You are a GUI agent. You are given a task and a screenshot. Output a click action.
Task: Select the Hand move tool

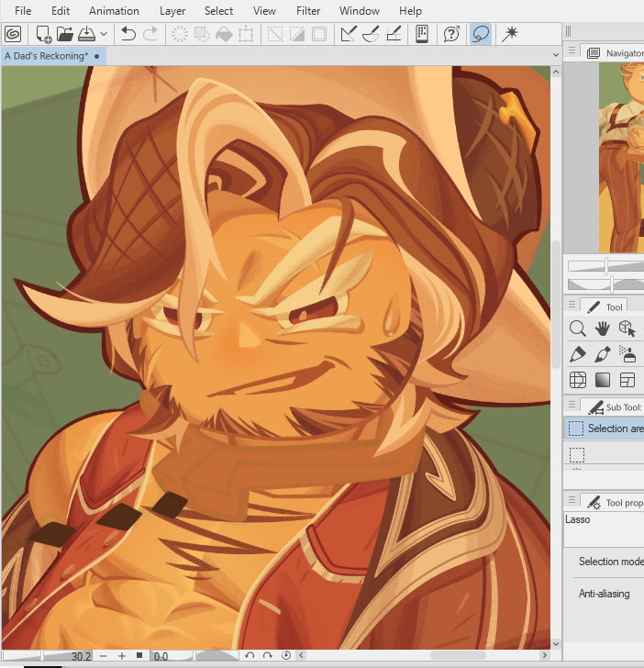coord(602,328)
